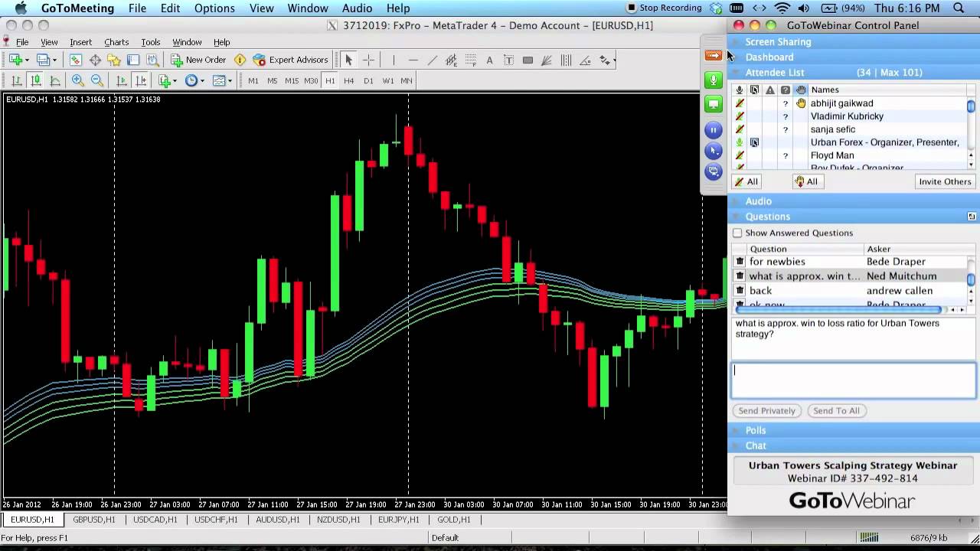Open MetaTrader Insert menu
The height and width of the screenshot is (551, 980).
pos(80,42)
